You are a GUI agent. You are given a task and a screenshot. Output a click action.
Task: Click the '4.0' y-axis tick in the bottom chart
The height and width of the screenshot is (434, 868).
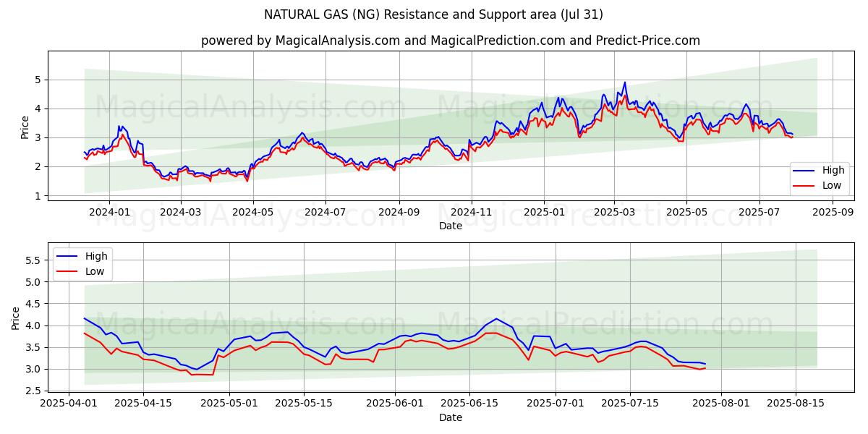pos(34,325)
